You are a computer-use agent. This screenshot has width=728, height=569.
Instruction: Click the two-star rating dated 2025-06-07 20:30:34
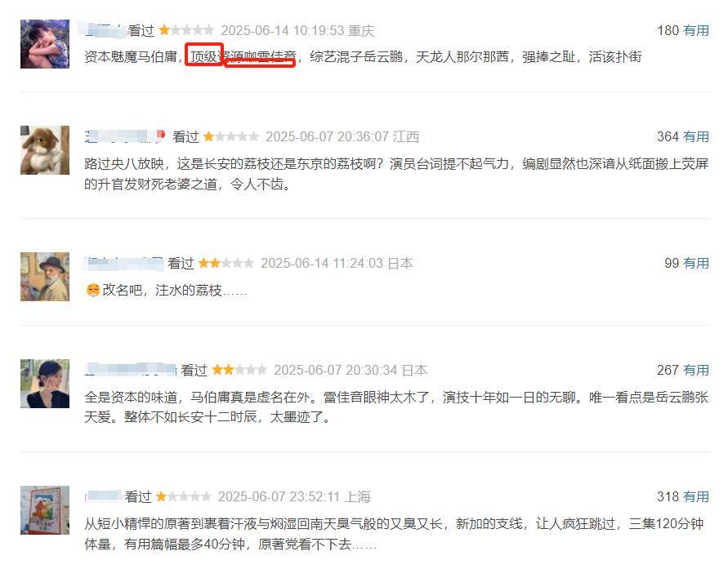pyautogui.click(x=239, y=370)
